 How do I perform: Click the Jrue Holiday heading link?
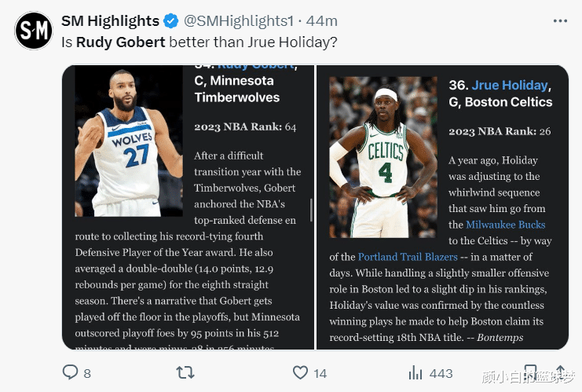click(510, 86)
